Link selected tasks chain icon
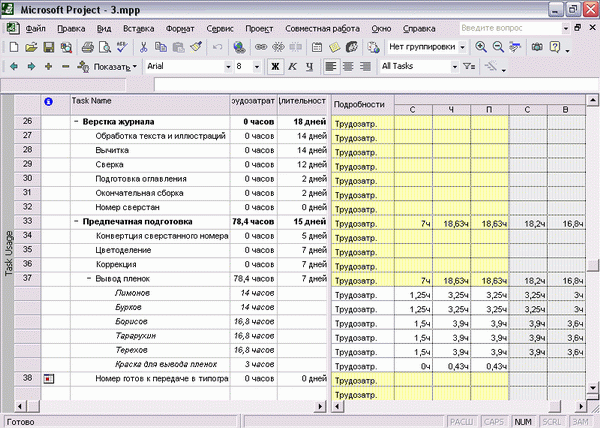The height and width of the screenshot is (428, 600). pos(261,47)
